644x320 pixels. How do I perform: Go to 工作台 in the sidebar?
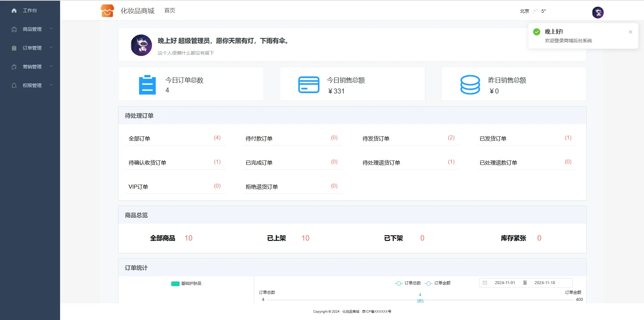[x=30, y=10]
